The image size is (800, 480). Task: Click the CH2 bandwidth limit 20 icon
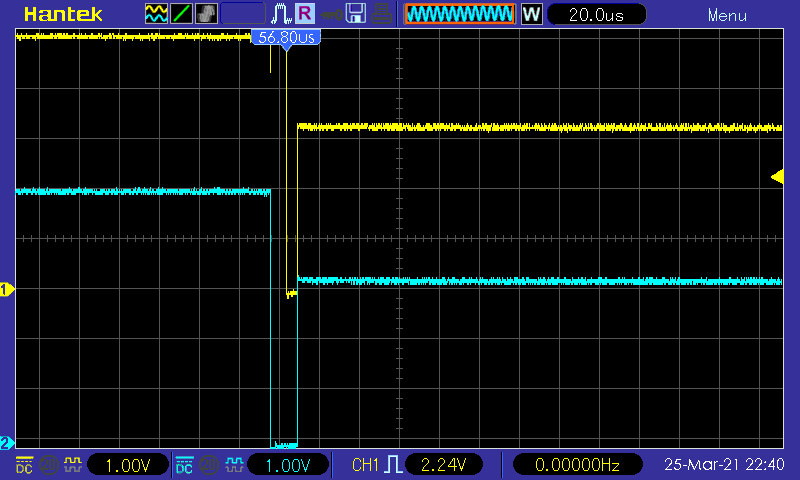coord(209,465)
